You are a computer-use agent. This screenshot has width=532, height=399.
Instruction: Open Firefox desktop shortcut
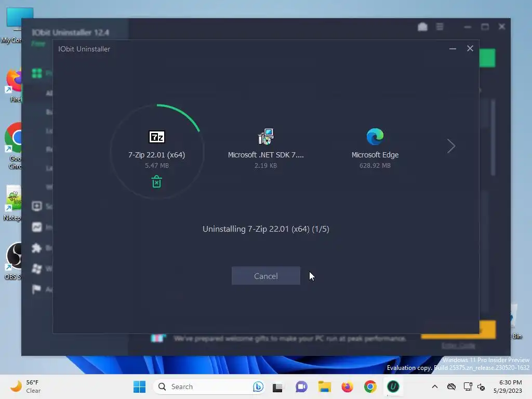tap(14, 85)
